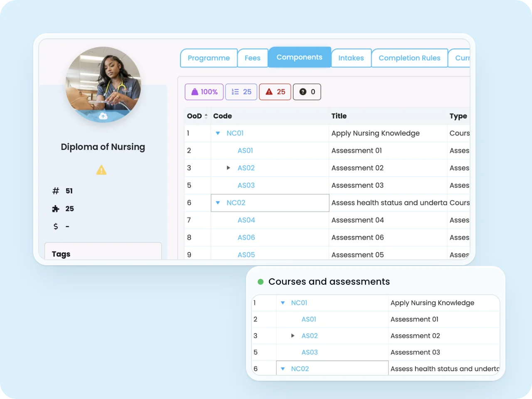Click the Diploma of Nursing profile photo
The width and height of the screenshot is (532, 399).
pos(103,84)
